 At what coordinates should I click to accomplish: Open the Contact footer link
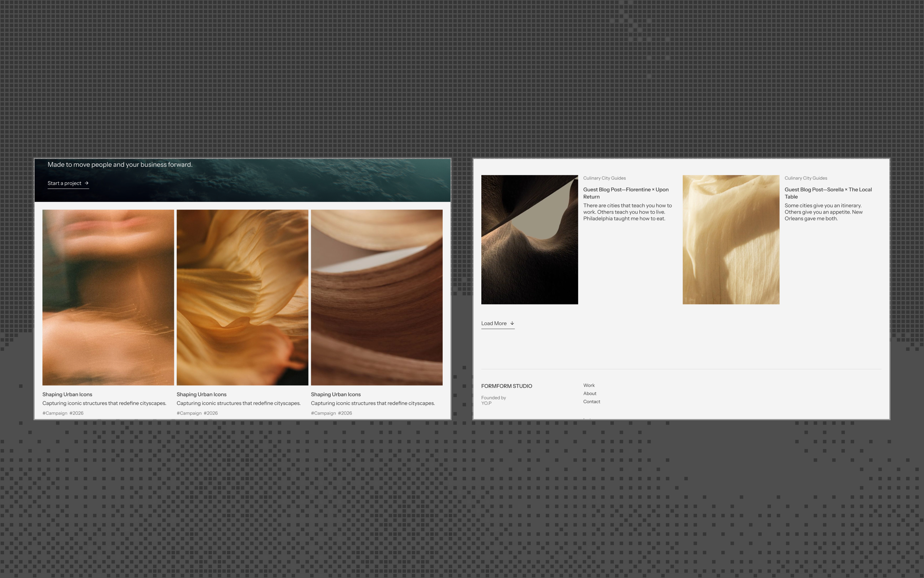click(x=591, y=401)
